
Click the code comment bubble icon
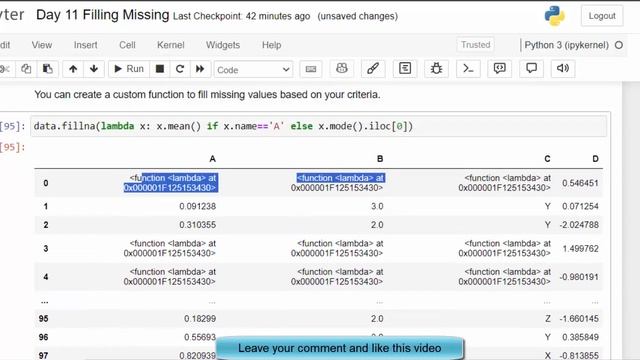tap(500, 69)
